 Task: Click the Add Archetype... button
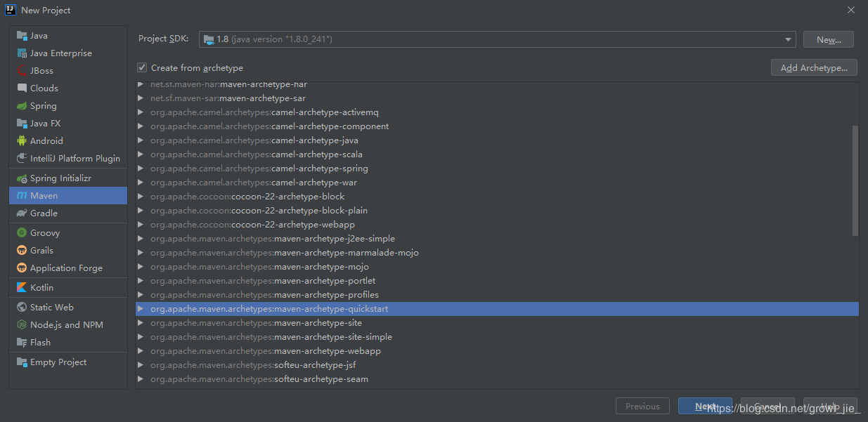point(814,67)
